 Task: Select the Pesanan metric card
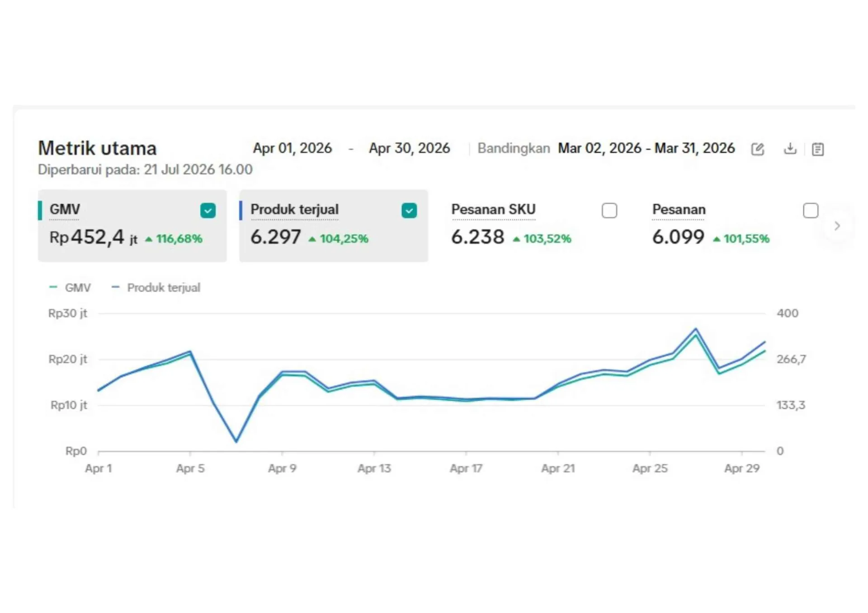[736, 226]
